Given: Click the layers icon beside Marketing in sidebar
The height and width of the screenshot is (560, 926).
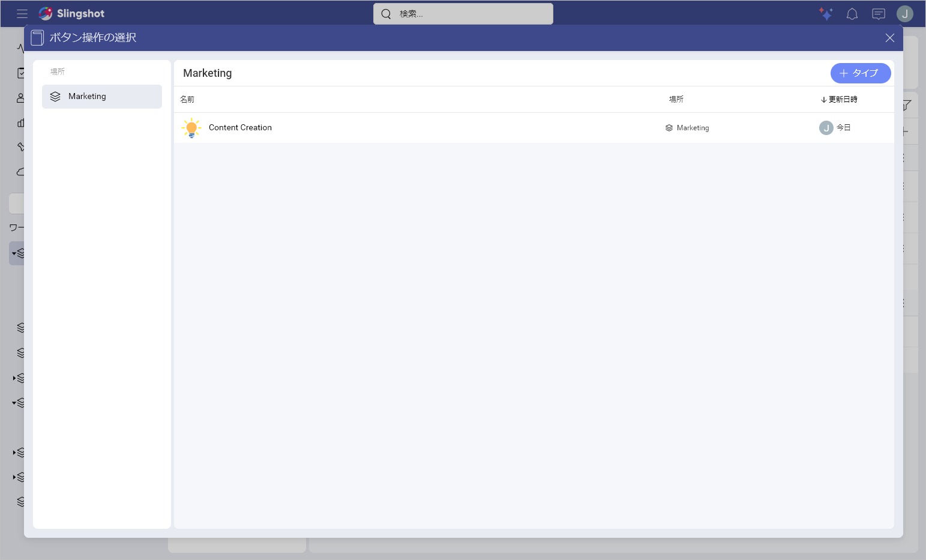Looking at the screenshot, I should 55,97.
